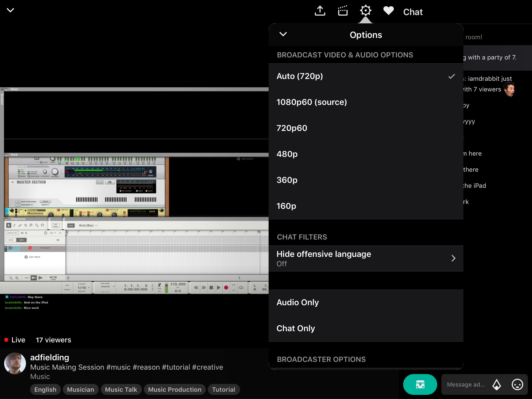Select the arrow selection tool in sequencer
The height and width of the screenshot is (399, 532).
pyautogui.click(x=9, y=225)
